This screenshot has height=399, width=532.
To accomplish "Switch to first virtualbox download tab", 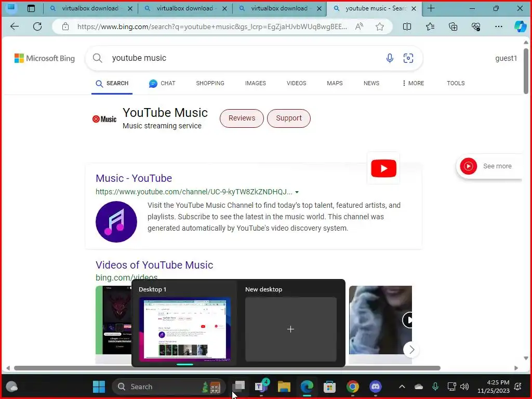I will pos(89,8).
